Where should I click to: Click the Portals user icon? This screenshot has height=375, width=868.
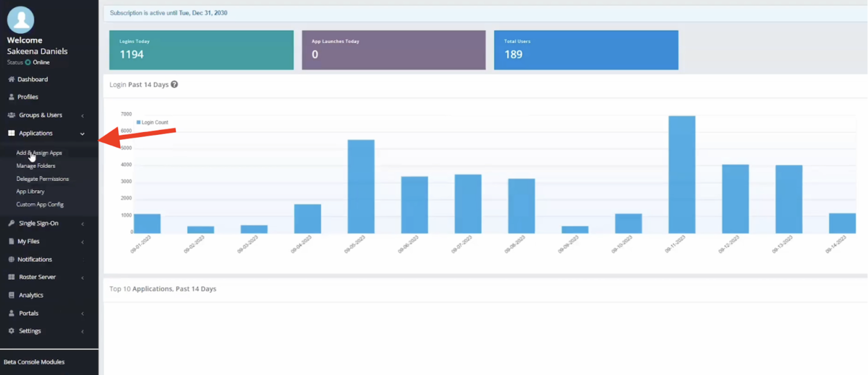[x=11, y=313]
